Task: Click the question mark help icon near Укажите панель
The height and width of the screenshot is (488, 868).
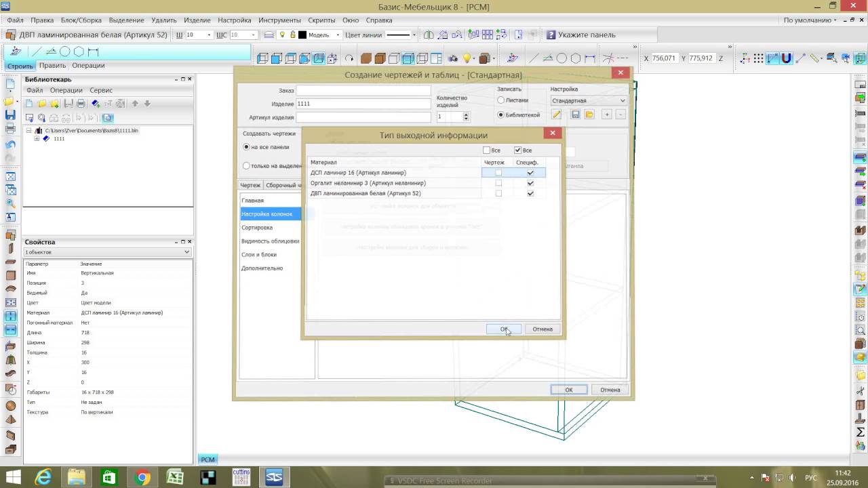Action: 551,35
